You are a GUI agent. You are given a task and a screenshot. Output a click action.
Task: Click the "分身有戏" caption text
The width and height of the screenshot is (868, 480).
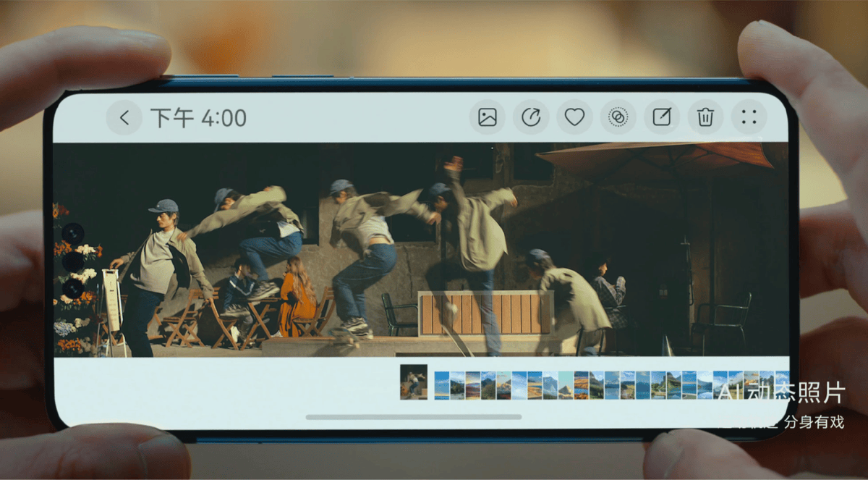pyautogui.click(x=814, y=423)
